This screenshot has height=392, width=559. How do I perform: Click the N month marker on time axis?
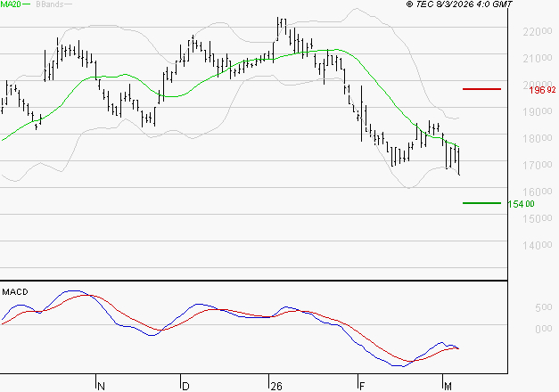coord(101,387)
